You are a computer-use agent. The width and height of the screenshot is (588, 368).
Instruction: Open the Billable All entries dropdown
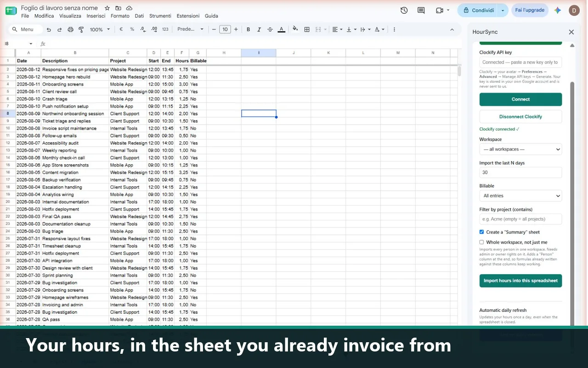(x=520, y=195)
